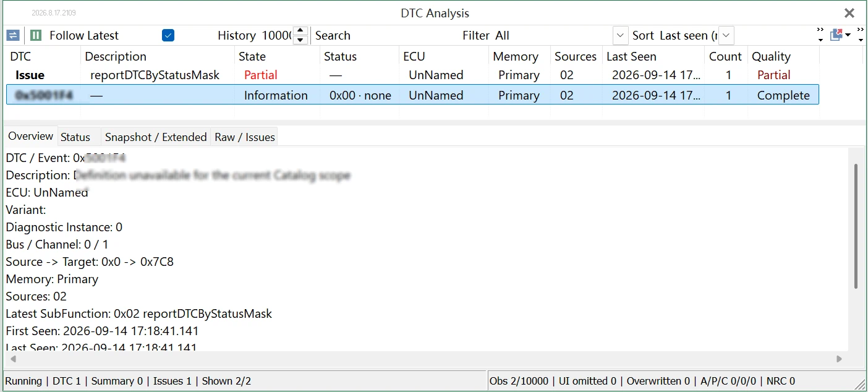Click the horizontal scrollbar left arrow
Screen dimensions: 868x392
point(13,359)
